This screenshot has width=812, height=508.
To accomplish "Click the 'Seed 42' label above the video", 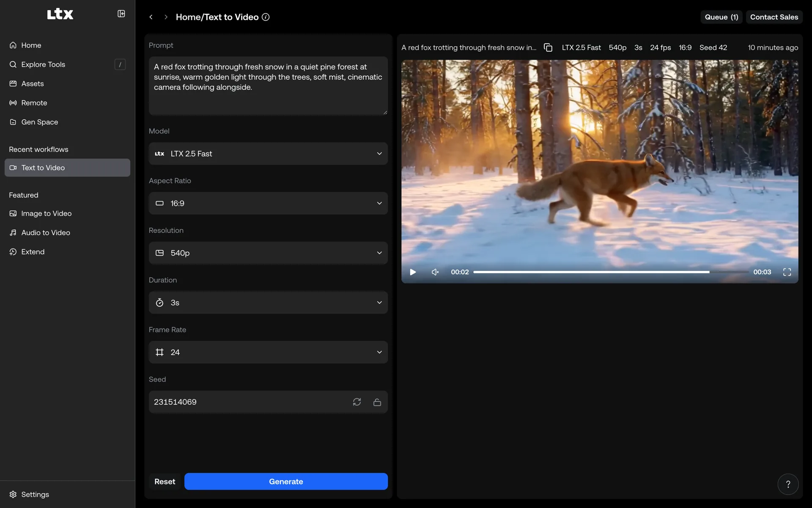I will click(713, 47).
